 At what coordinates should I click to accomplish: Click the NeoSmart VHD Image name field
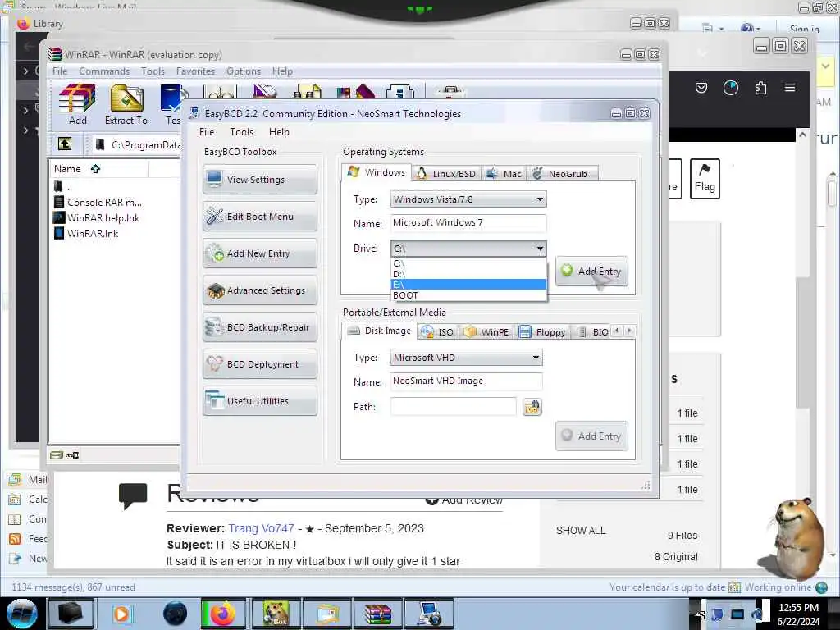[466, 381]
